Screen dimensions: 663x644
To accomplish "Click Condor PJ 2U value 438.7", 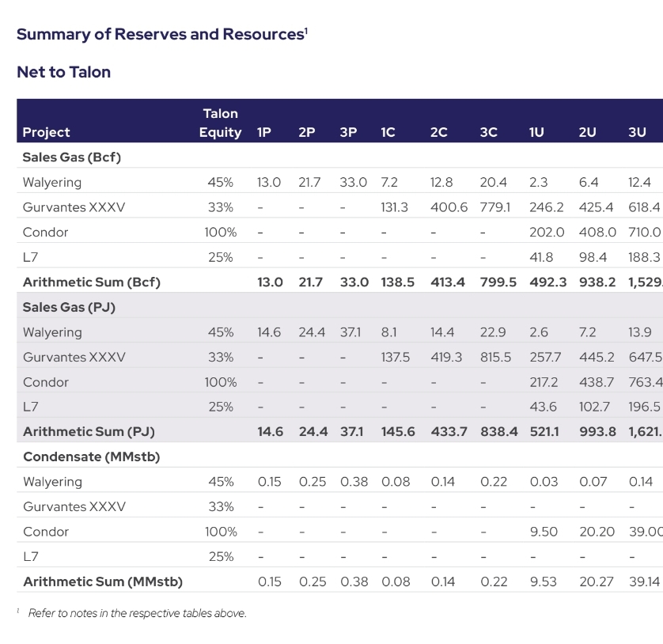I will 597,382.
